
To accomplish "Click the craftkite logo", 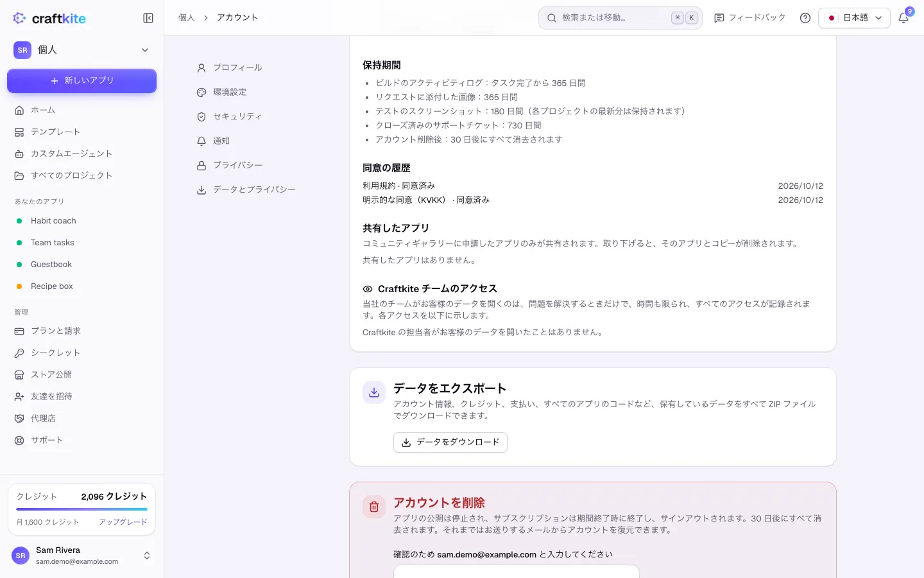I will click(49, 18).
